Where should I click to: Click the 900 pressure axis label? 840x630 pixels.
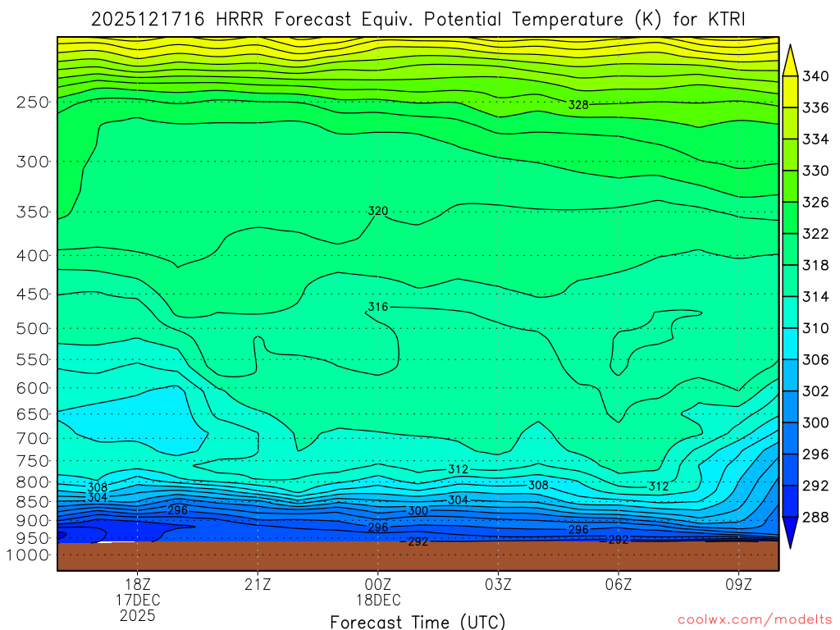click(x=33, y=520)
